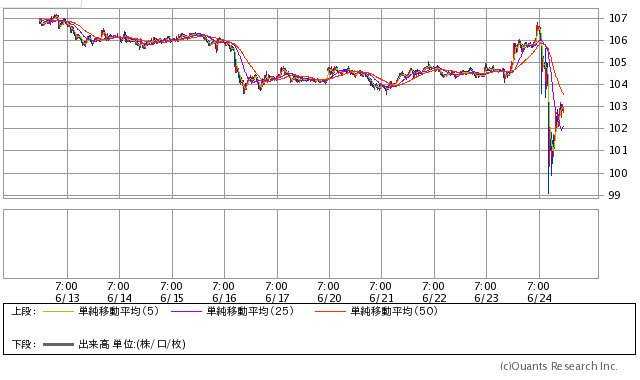Screen dimensions: 640x380
Task: Click the 104 price axis label
Action: coord(618,84)
